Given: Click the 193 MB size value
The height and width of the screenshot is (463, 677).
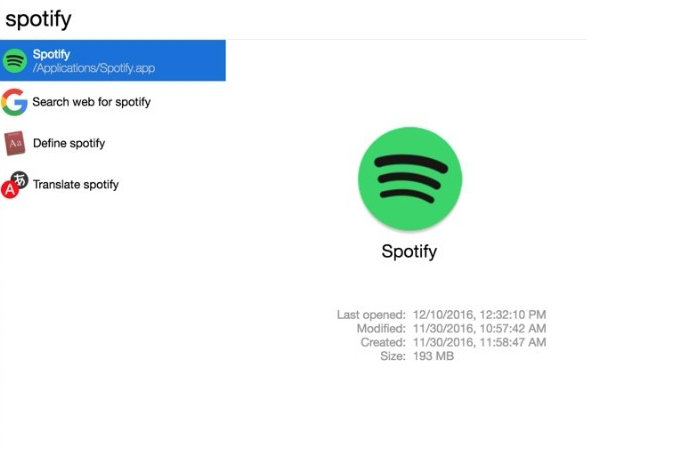Looking at the screenshot, I should tap(433, 356).
